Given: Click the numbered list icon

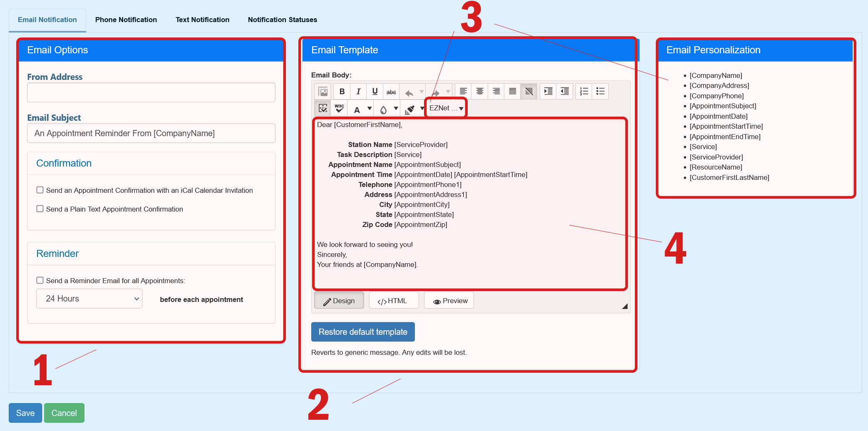Looking at the screenshot, I should point(583,91).
